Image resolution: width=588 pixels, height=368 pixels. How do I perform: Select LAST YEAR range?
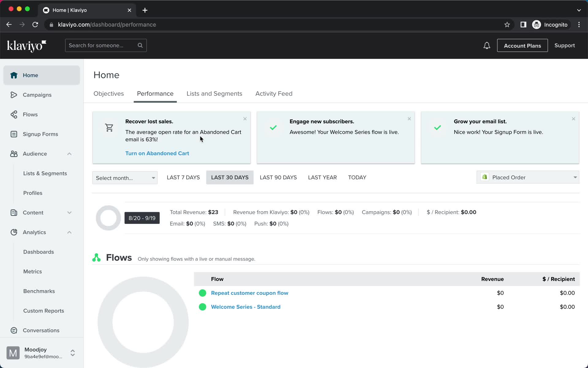322,178
